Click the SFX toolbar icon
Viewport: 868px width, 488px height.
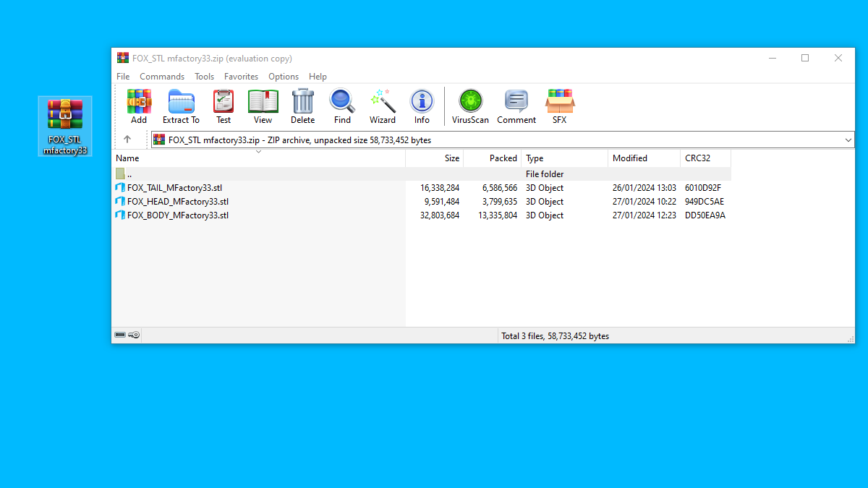coord(560,106)
